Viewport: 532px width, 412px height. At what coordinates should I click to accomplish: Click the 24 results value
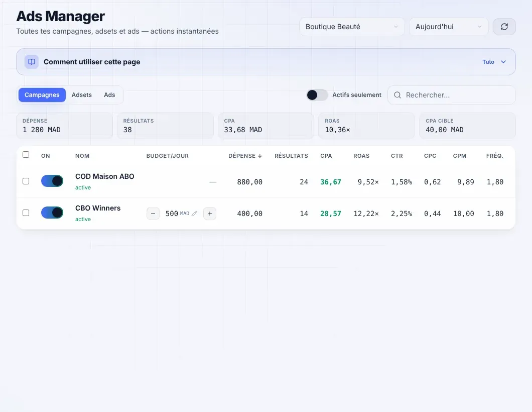304,182
